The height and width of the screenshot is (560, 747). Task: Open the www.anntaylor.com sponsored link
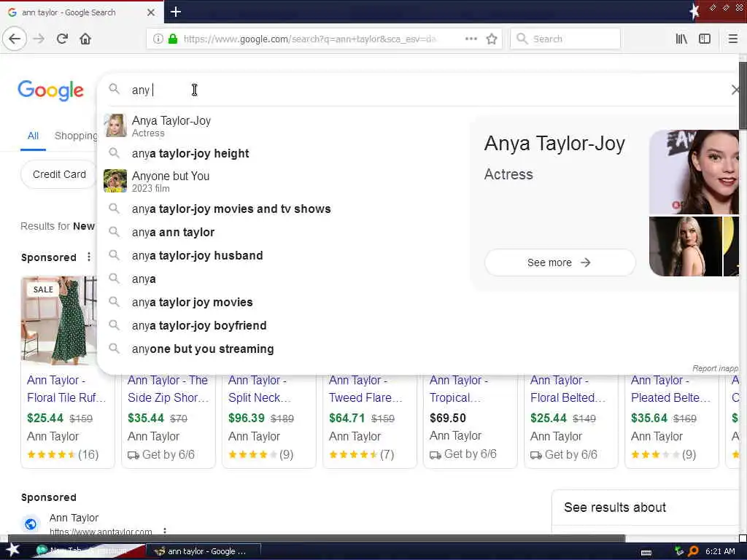(101, 532)
